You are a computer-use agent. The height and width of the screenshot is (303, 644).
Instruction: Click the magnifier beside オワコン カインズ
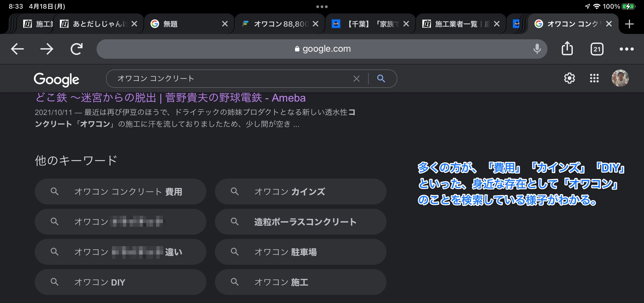tap(235, 191)
